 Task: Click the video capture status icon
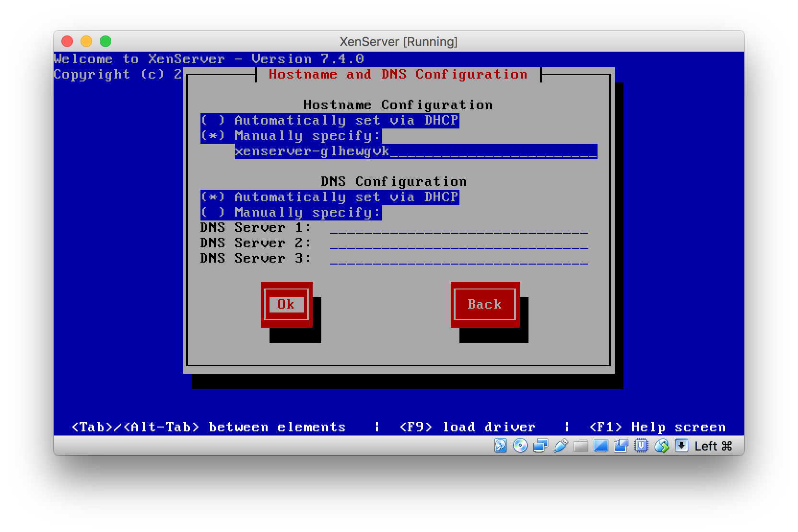(621, 446)
